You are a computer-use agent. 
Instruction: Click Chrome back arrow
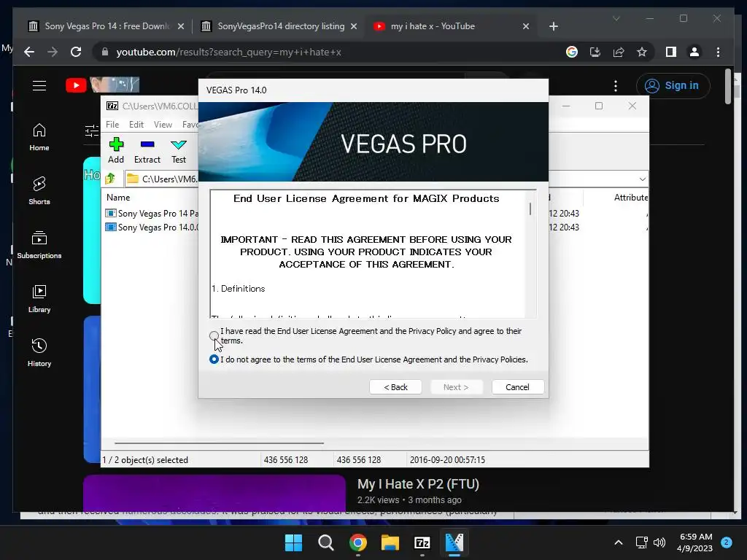pos(29,52)
